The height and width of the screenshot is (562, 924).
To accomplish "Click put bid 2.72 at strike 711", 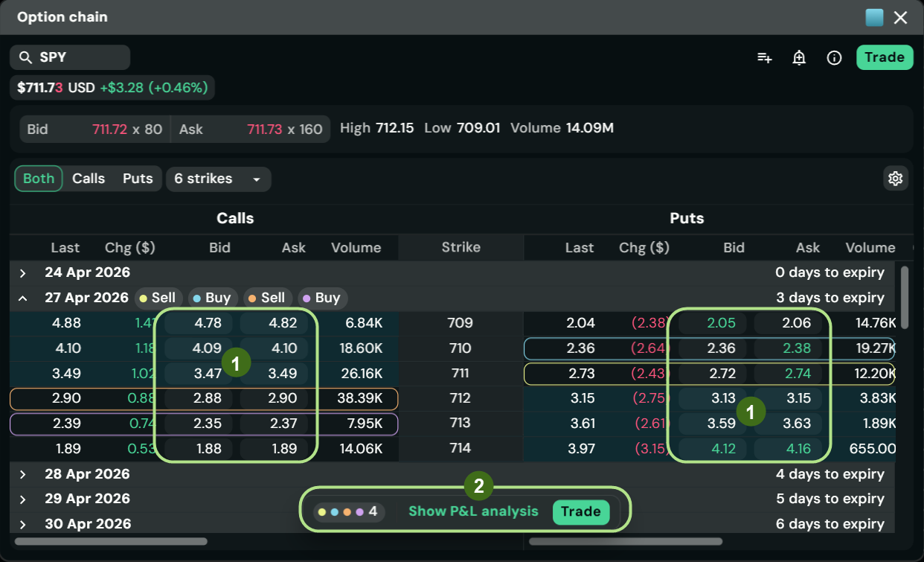I will click(713, 373).
